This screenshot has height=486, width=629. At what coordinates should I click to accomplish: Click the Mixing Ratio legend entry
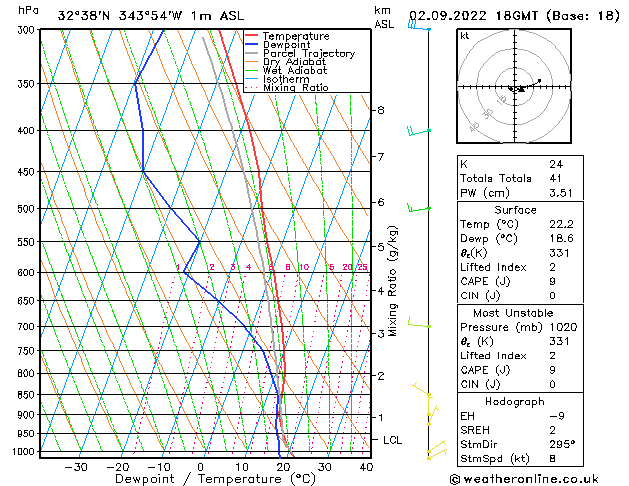(x=295, y=87)
